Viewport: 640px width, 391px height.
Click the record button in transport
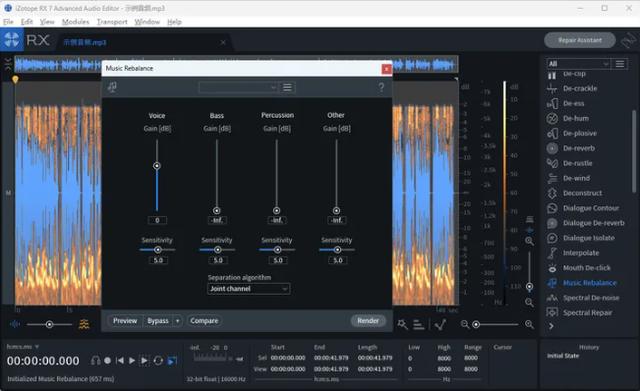tap(107, 361)
